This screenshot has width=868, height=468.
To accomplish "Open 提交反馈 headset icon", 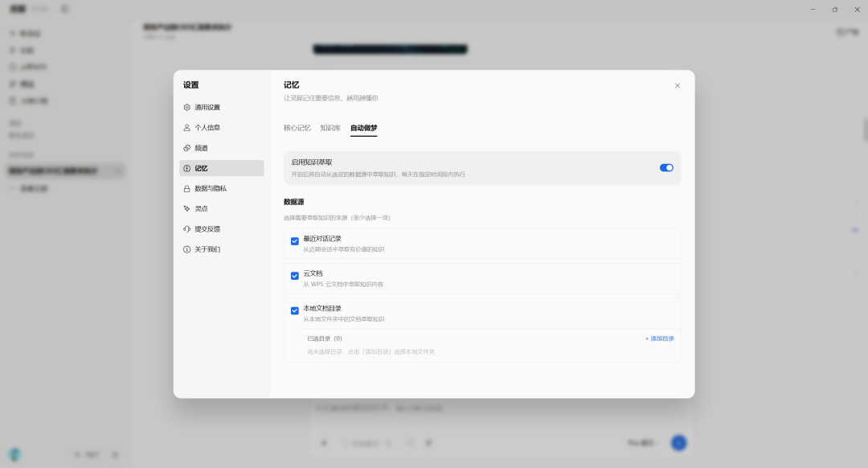I will (186, 228).
